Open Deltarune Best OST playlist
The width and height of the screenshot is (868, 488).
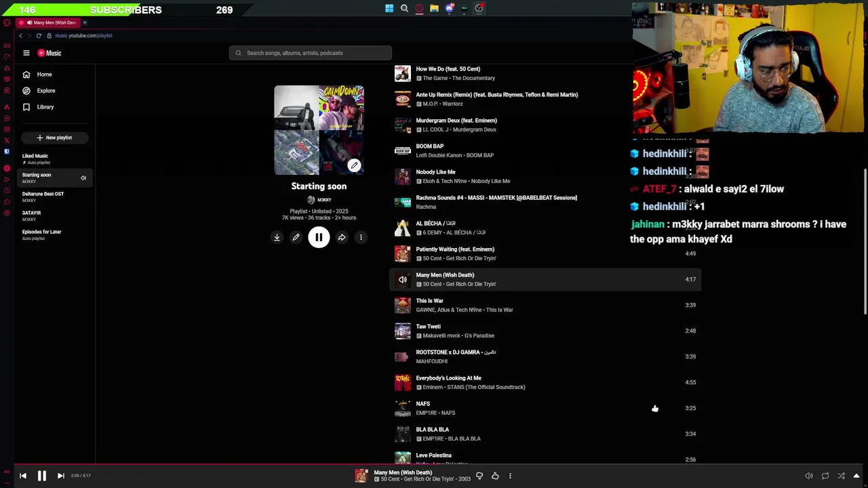[x=54, y=197]
